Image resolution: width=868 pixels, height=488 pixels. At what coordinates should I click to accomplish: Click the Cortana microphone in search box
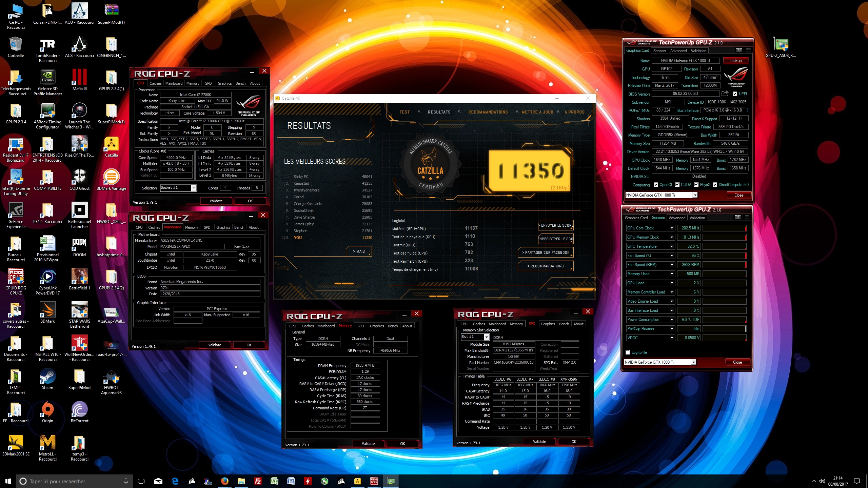point(126,481)
